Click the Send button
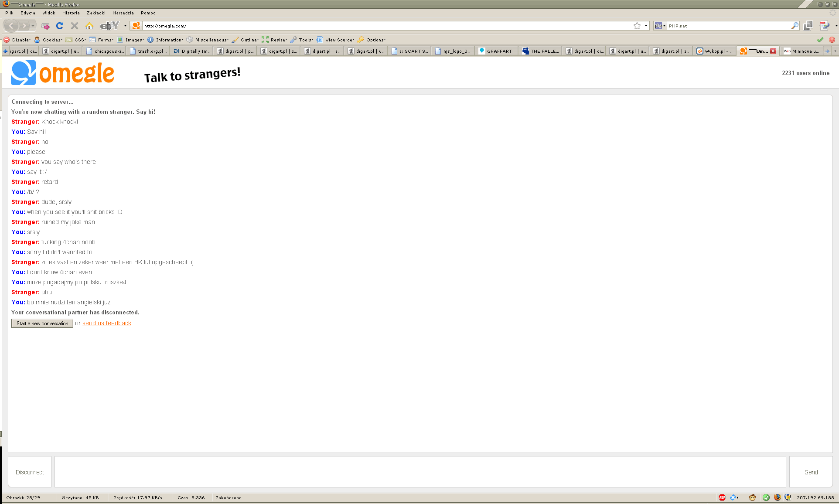The height and width of the screenshot is (504, 839). 811,472
